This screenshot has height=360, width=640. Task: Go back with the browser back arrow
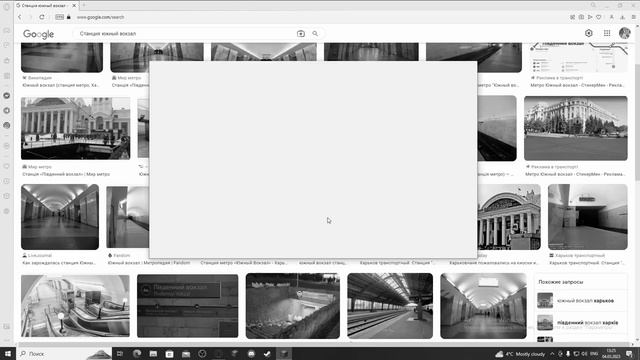(x=20, y=17)
